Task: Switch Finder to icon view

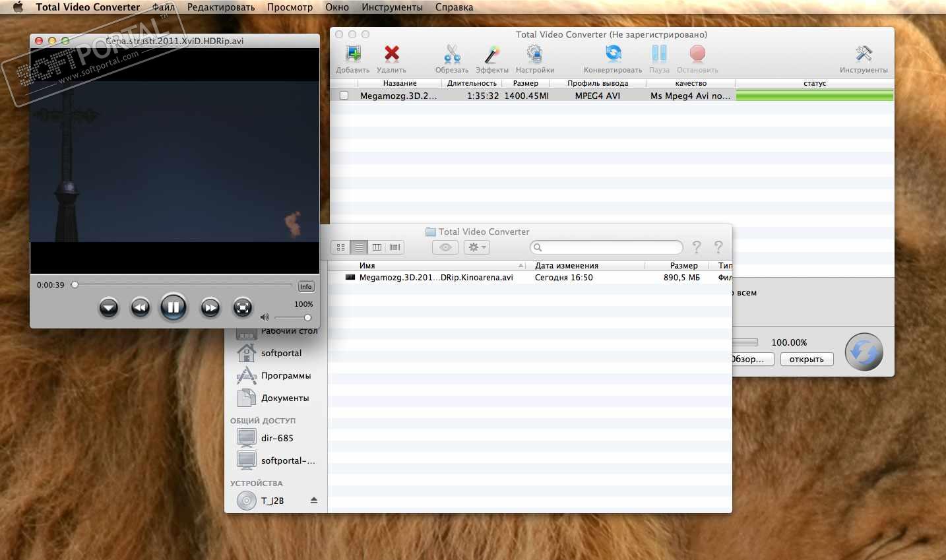Action: 340,247
